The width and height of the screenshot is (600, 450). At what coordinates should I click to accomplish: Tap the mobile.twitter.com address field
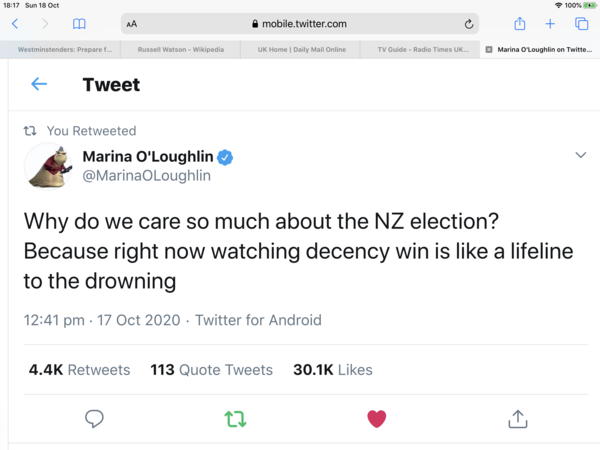(x=300, y=24)
